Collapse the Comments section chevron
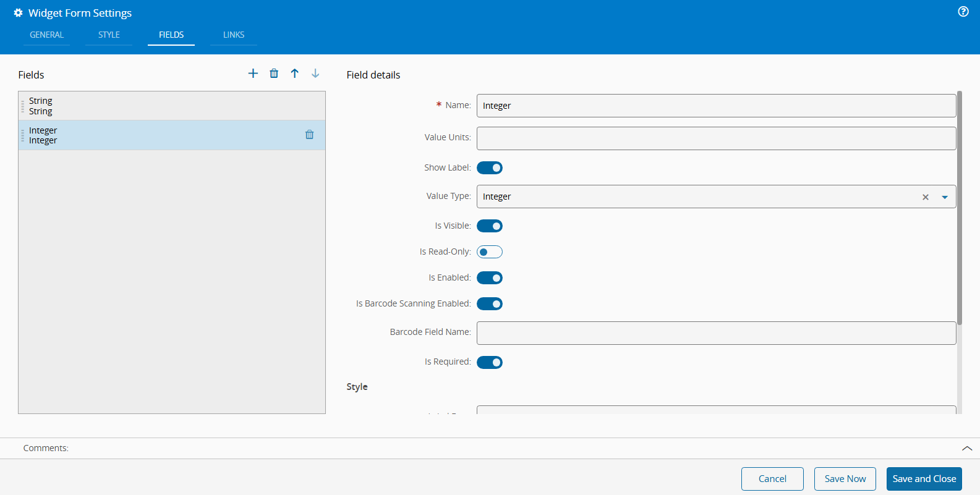The width and height of the screenshot is (980, 495). (966, 449)
